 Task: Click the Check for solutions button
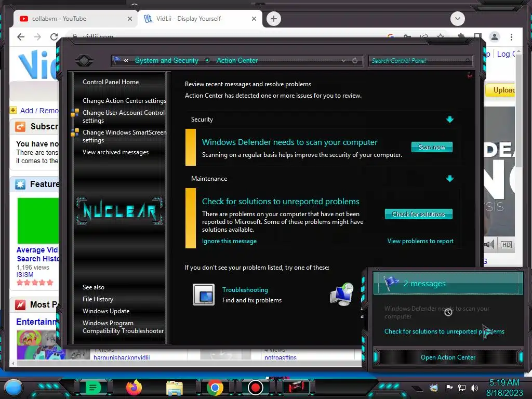coord(418,214)
